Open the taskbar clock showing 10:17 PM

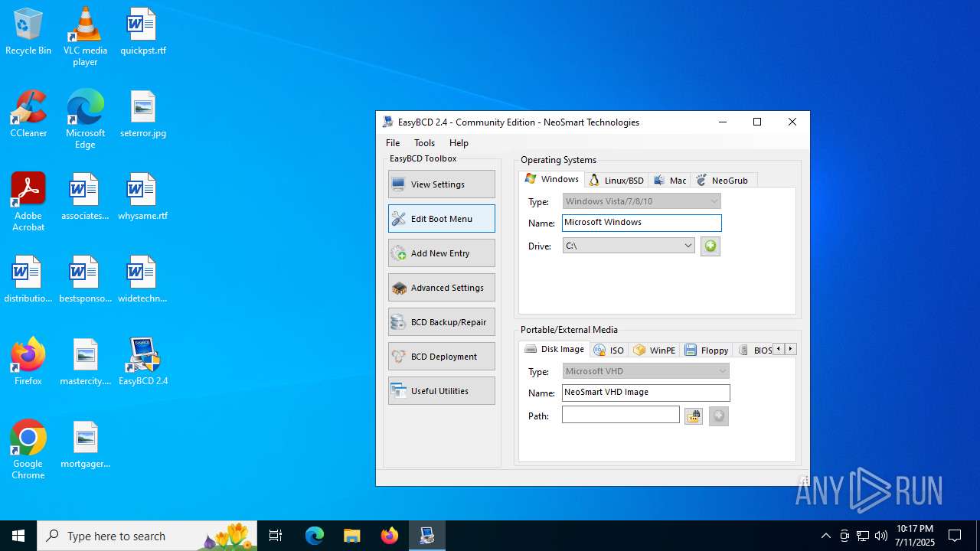coord(915,536)
